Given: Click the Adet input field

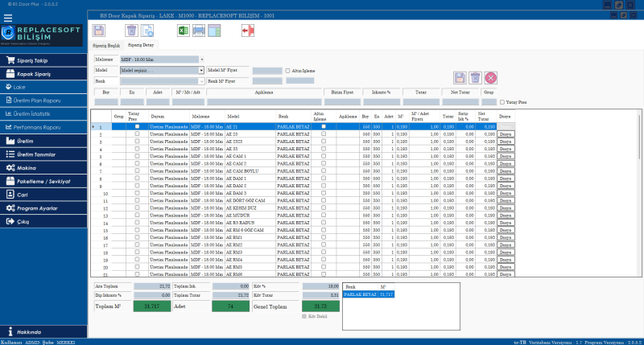Looking at the screenshot, I should [x=158, y=102].
